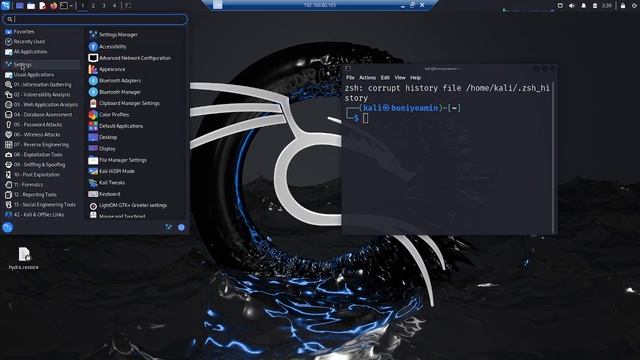
Task: Open the terminal Help menu
Action: point(415,78)
